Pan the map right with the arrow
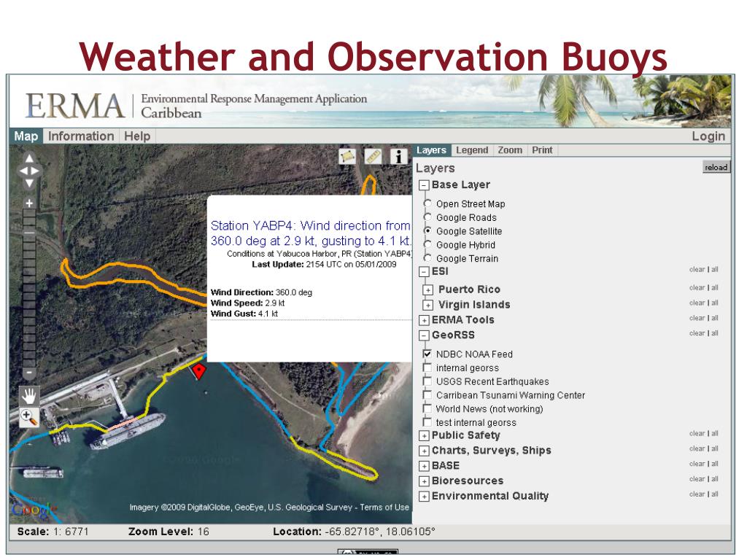The width and height of the screenshot is (747, 560). click(x=36, y=171)
